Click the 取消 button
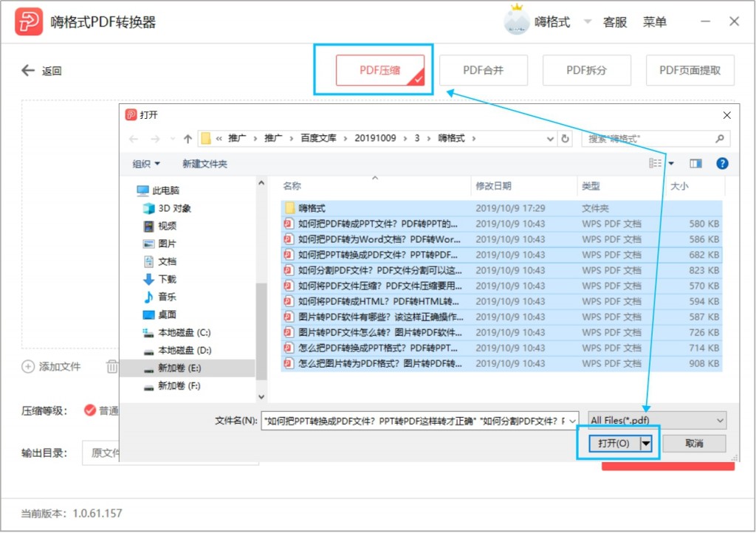 click(x=694, y=443)
